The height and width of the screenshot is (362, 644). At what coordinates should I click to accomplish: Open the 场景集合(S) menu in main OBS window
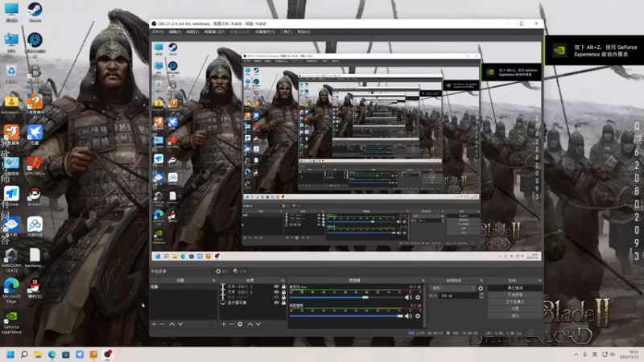265,31
